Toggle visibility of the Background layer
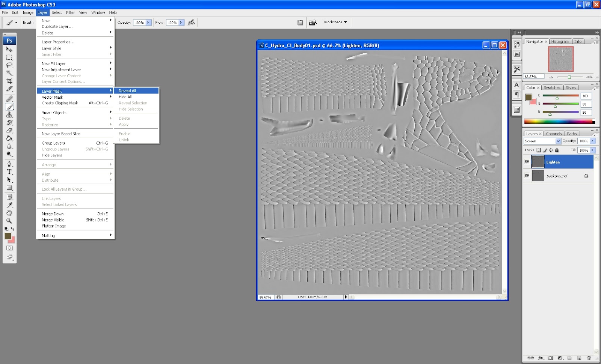 coord(527,176)
